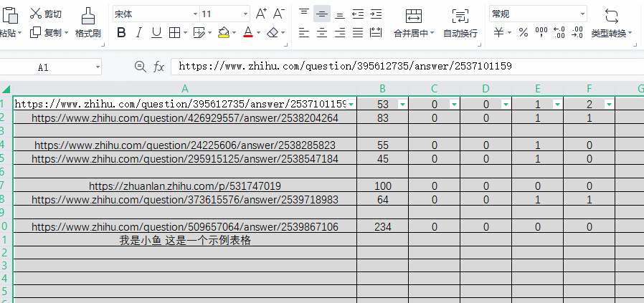This screenshot has height=303, width=644.
Task: Click the magnifier zoom icon beside fx
Action: tap(141, 67)
